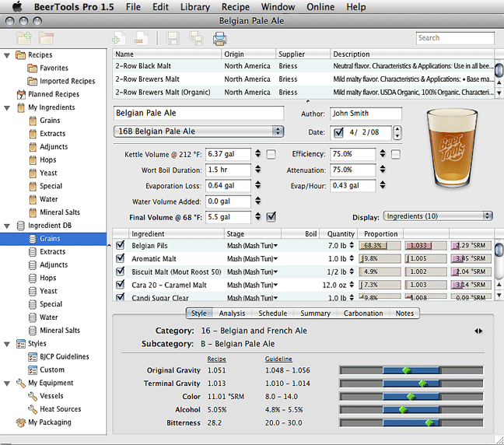Select Hops under My Ingredients

coord(48,160)
